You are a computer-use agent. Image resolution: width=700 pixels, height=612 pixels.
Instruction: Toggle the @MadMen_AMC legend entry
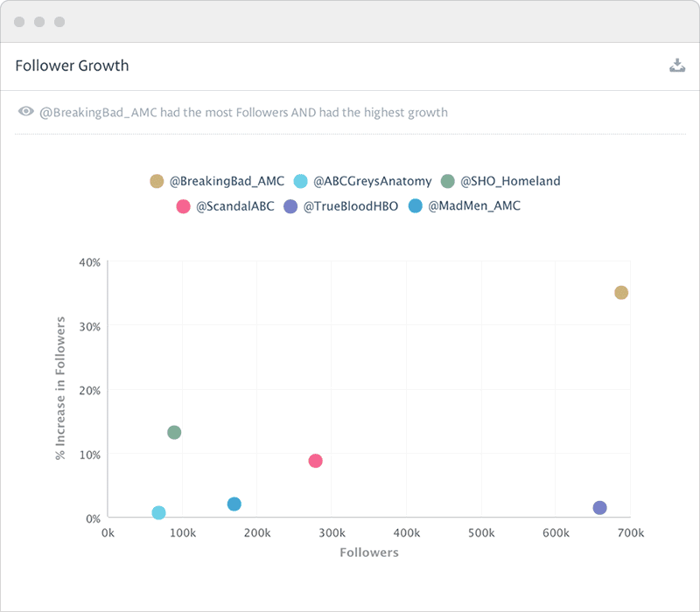(464, 206)
